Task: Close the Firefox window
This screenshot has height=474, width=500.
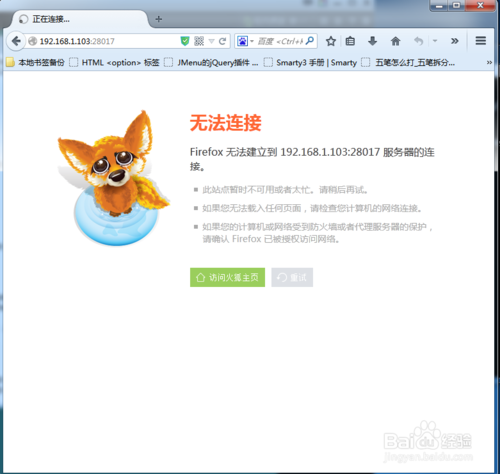Action: coord(480,6)
